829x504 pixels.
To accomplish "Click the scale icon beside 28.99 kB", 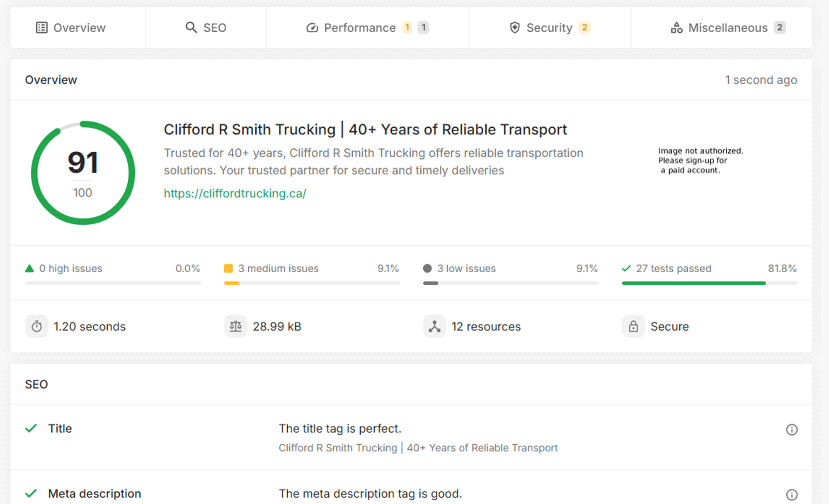I will click(x=235, y=326).
